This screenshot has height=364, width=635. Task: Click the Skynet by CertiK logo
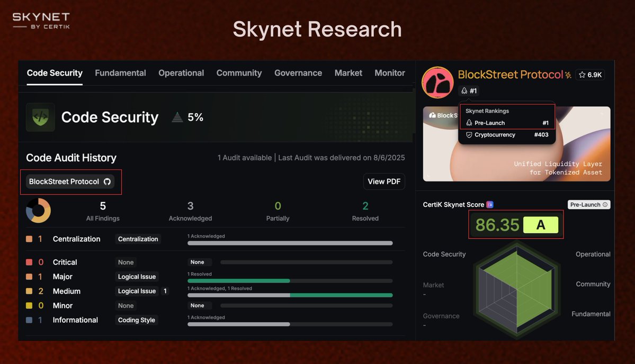pyautogui.click(x=41, y=21)
